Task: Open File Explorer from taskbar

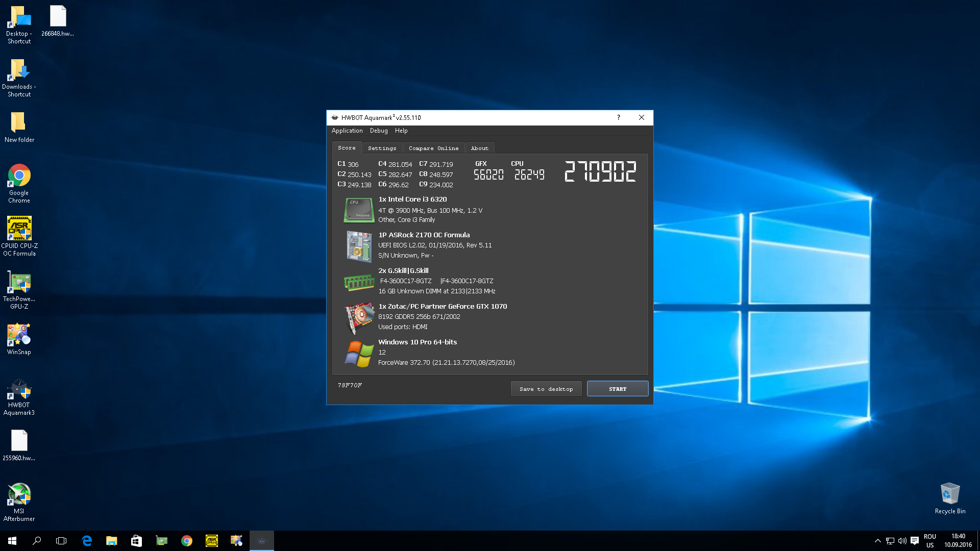Action: [x=111, y=541]
